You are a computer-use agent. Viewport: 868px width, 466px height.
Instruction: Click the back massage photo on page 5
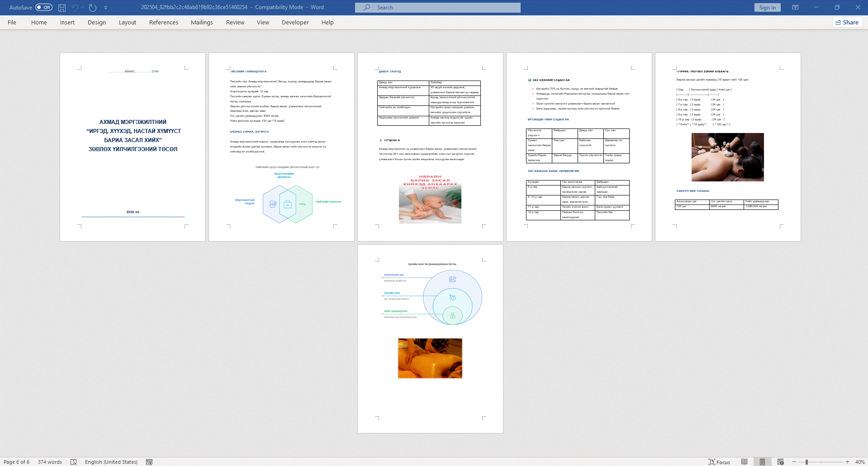tap(727, 157)
